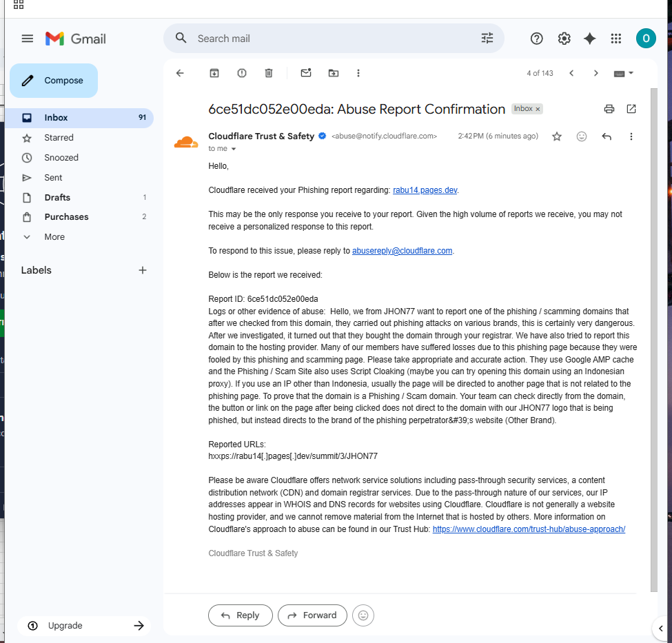This screenshot has width=672, height=643.
Task: Open the Inbox folder
Action: (79, 118)
